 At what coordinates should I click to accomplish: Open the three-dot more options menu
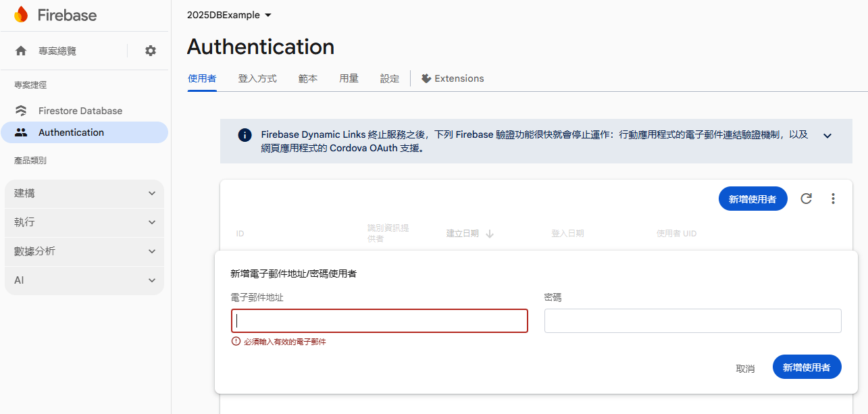click(833, 199)
